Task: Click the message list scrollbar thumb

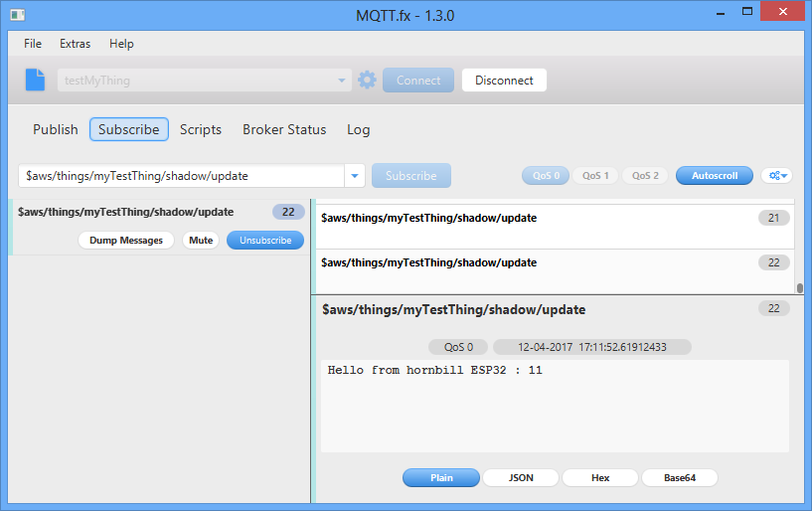Action: tap(799, 287)
